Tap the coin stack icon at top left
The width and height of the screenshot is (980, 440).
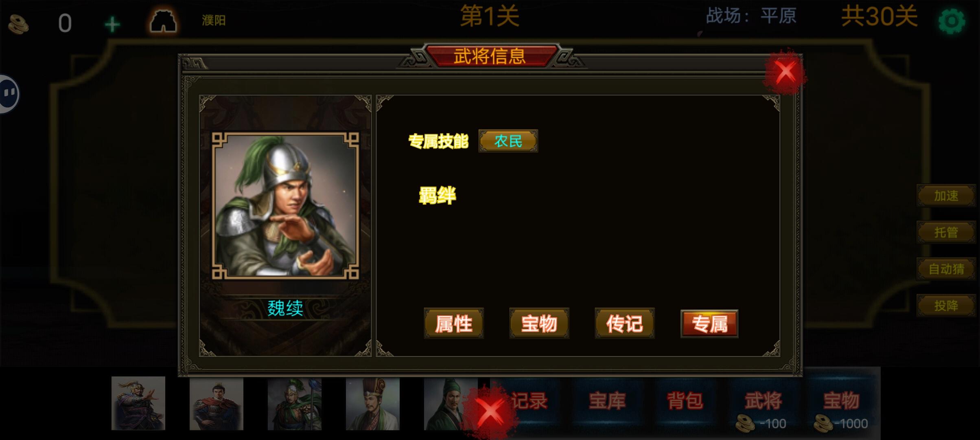click(18, 24)
